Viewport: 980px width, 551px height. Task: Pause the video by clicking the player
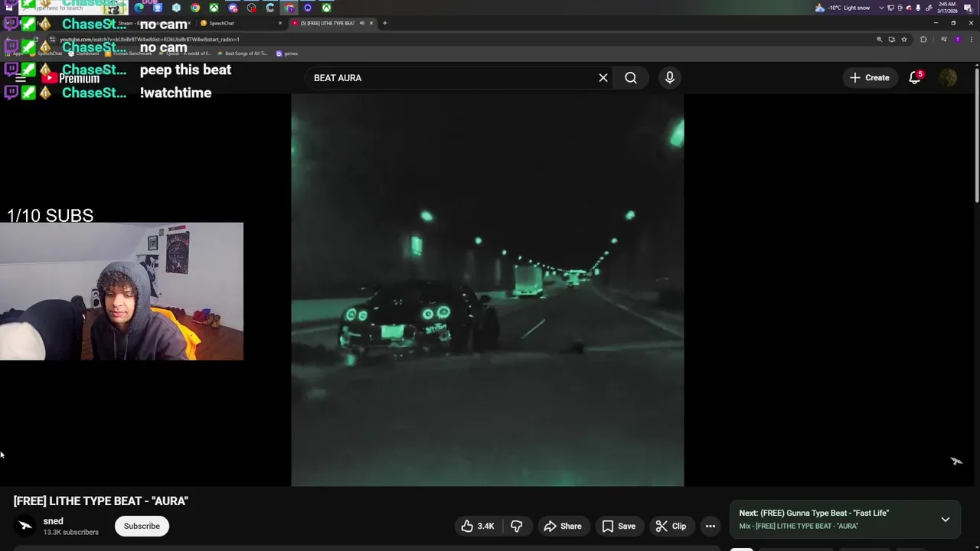(x=487, y=289)
